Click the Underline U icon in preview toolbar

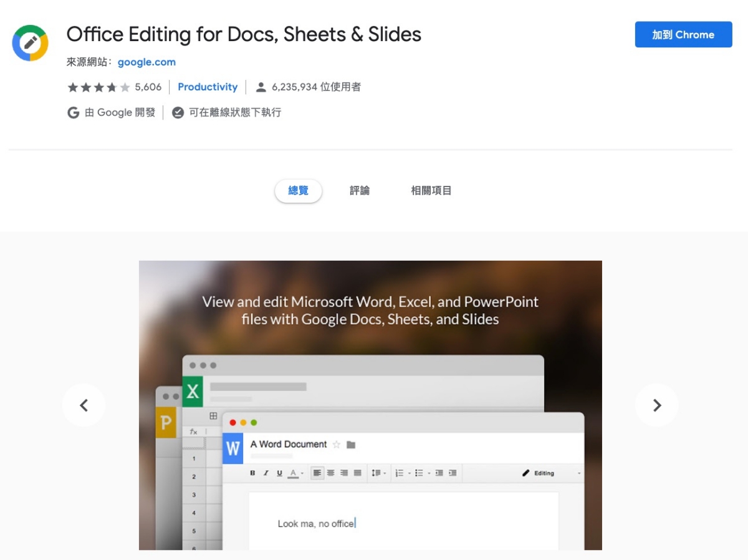(x=279, y=473)
